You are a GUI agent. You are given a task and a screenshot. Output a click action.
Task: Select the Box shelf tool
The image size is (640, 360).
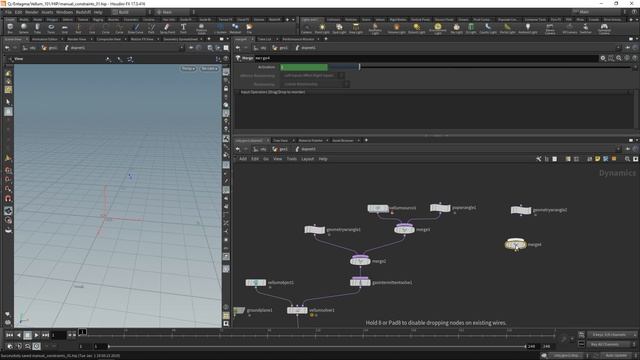[10, 28]
